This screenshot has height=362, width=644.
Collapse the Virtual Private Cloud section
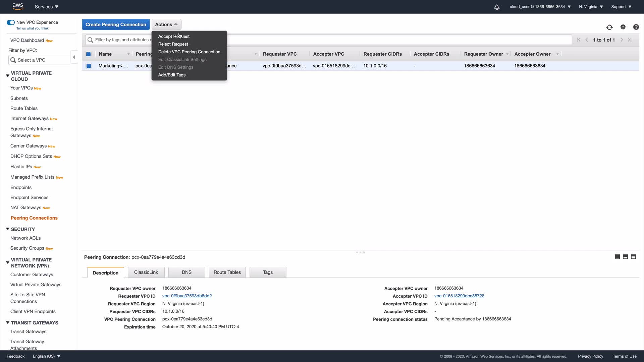(x=7, y=76)
